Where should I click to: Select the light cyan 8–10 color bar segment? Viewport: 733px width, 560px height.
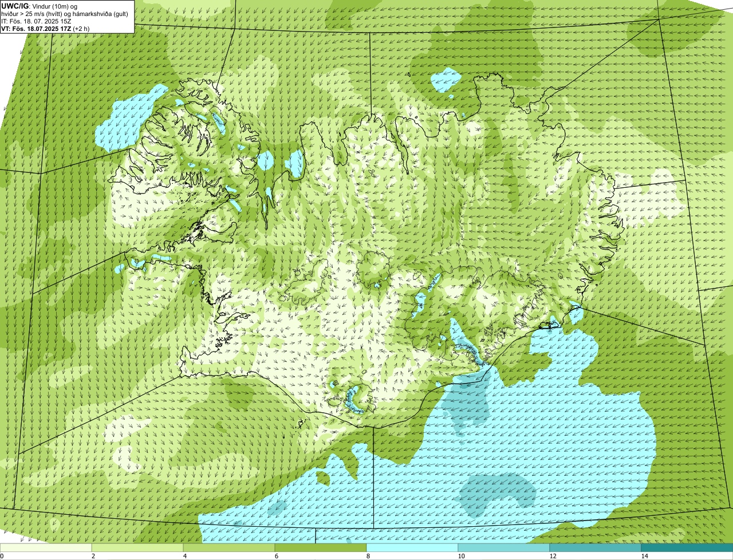pyautogui.click(x=412, y=547)
